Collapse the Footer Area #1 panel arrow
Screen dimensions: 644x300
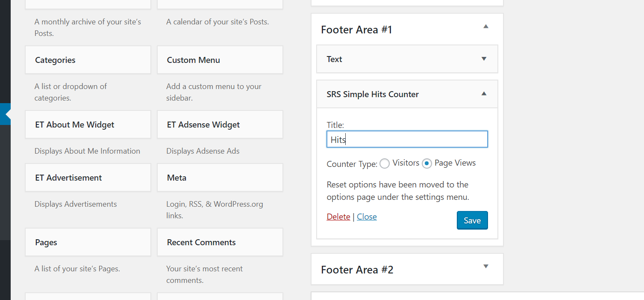pos(485,27)
